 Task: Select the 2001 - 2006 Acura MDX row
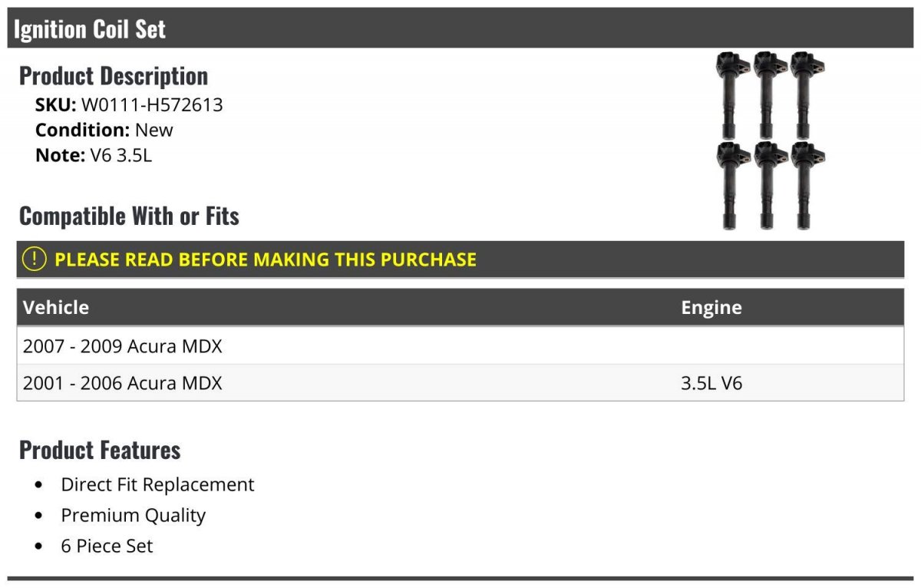click(x=123, y=383)
